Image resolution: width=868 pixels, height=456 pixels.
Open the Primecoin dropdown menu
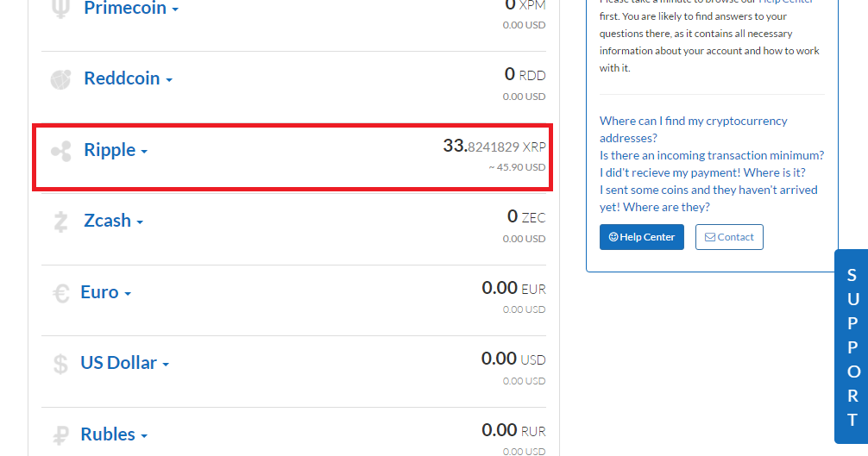[x=131, y=8]
